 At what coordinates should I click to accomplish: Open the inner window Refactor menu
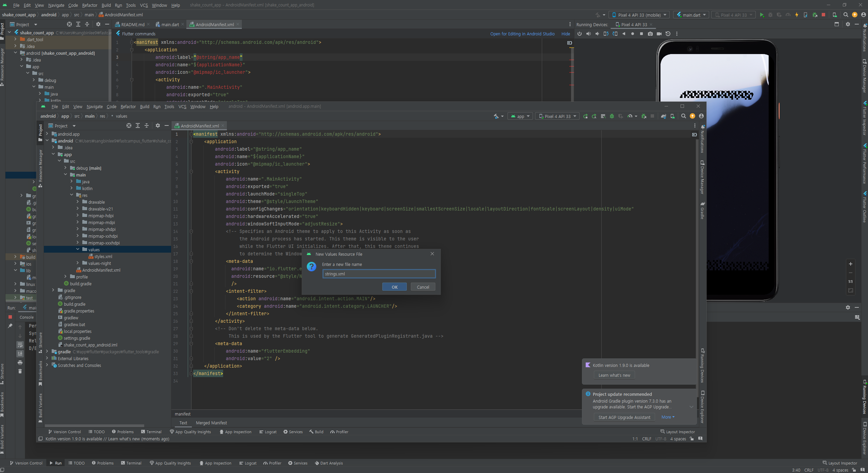click(128, 107)
